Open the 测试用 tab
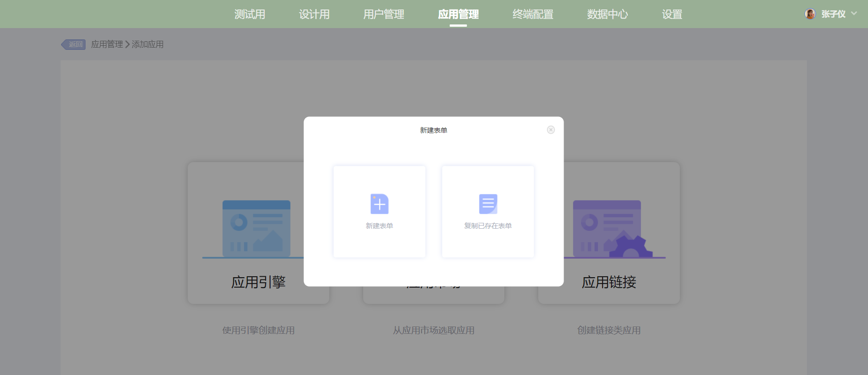 [250, 14]
